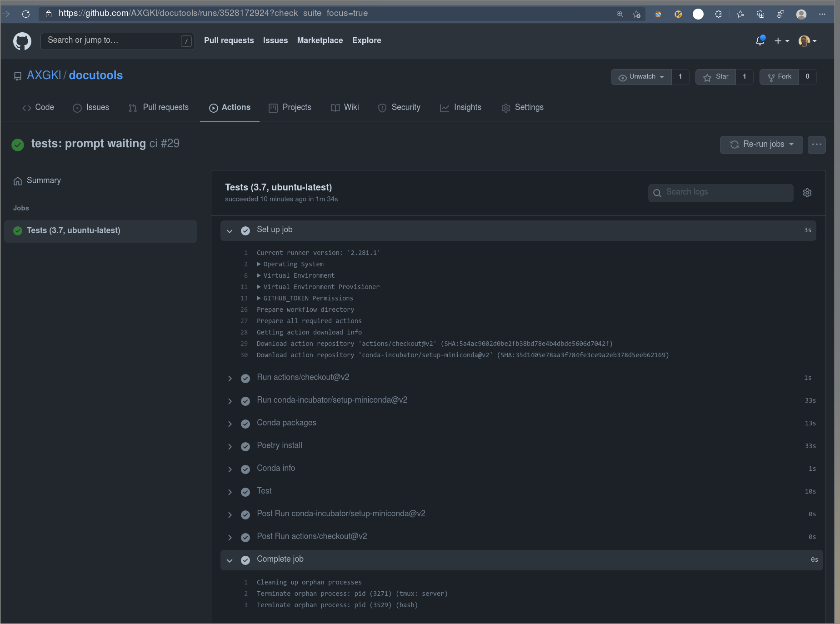This screenshot has height=624, width=840.
Task: Open the Re-run jobs dropdown
Action: click(761, 145)
